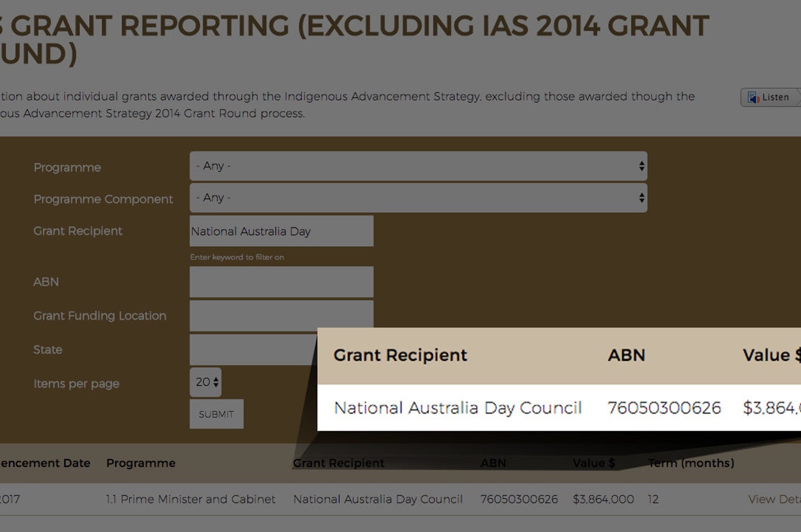
Task: Click the Listen speaker icon
Action: coord(754,97)
